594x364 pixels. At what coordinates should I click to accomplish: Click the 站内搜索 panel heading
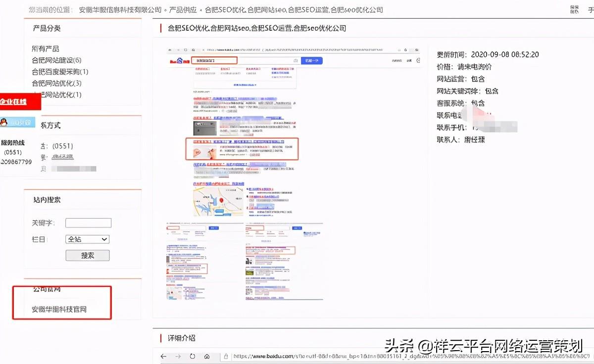pos(47,200)
